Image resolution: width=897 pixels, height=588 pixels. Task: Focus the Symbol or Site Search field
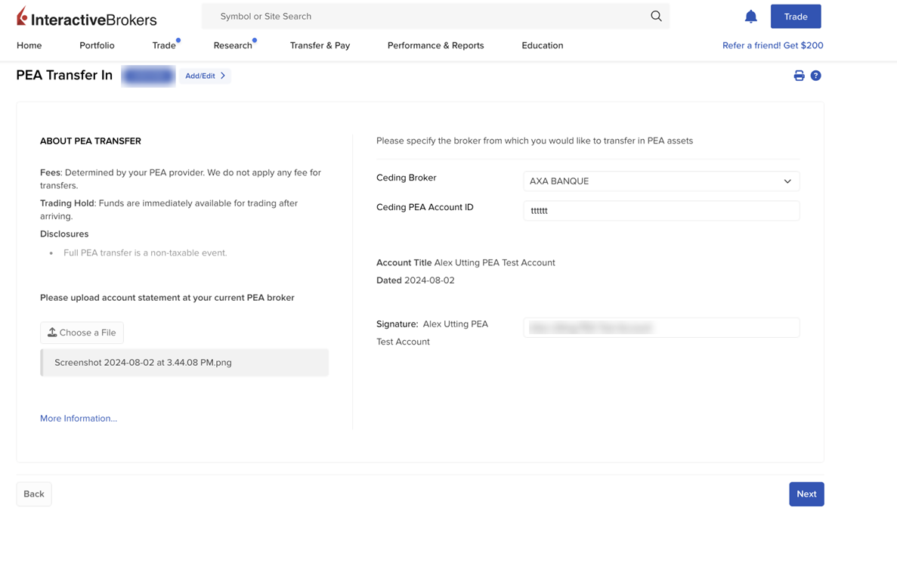point(435,16)
